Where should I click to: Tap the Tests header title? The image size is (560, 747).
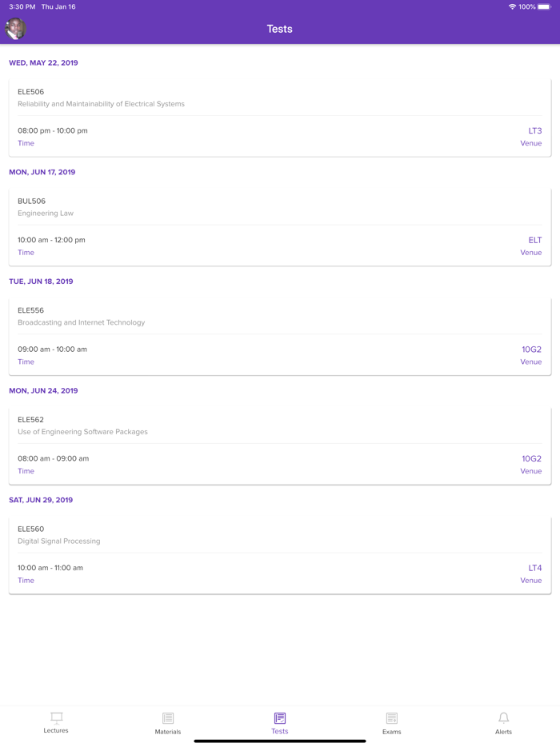280,29
